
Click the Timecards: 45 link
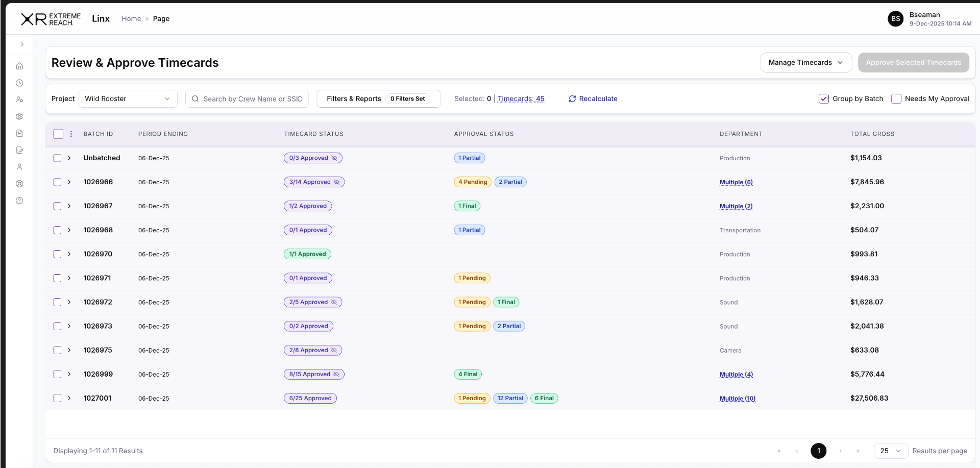[521, 98]
